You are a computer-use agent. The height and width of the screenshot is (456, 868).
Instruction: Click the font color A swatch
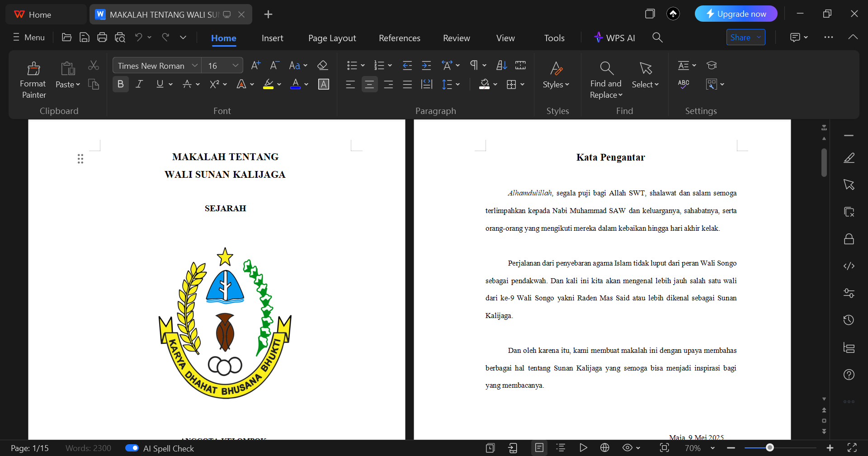(x=296, y=84)
